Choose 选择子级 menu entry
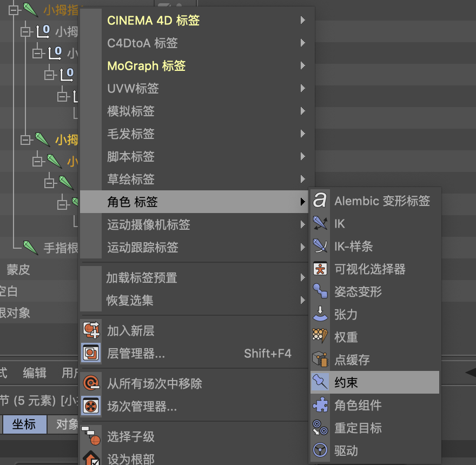This screenshot has height=465, width=476. pos(194,436)
